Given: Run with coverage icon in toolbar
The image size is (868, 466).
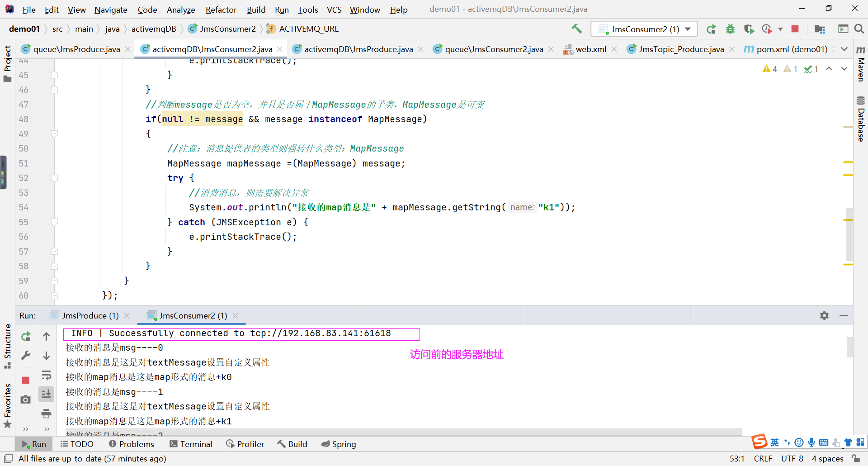Looking at the screenshot, I should tap(749, 29).
